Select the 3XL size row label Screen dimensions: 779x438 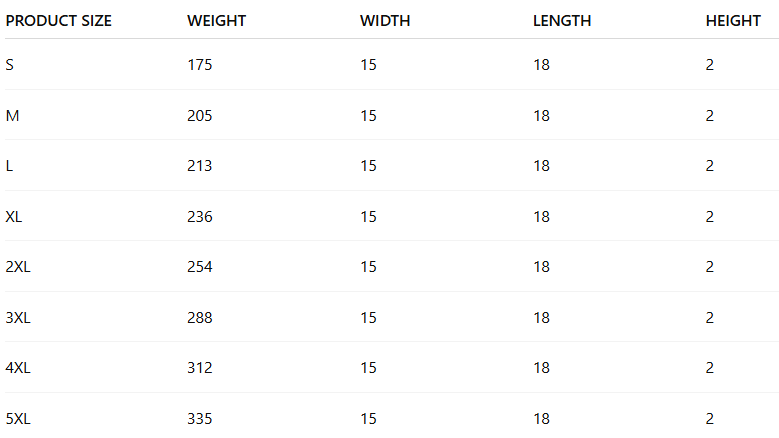click(18, 318)
